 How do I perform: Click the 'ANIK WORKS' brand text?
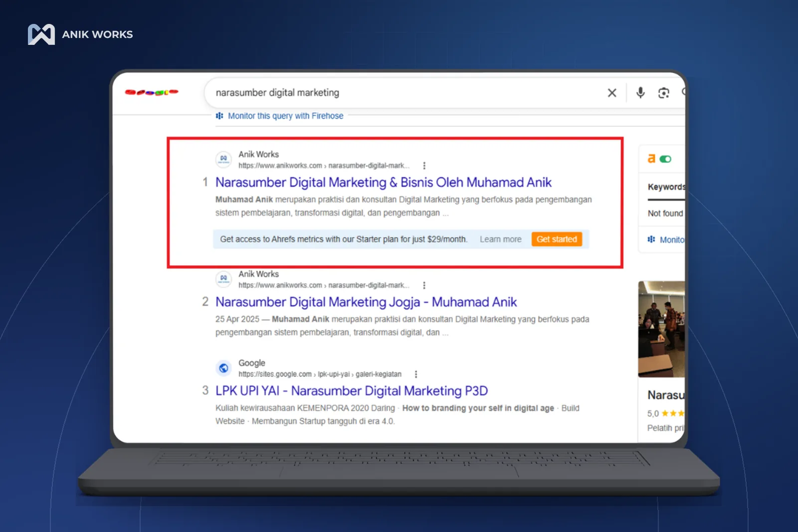[97, 34]
